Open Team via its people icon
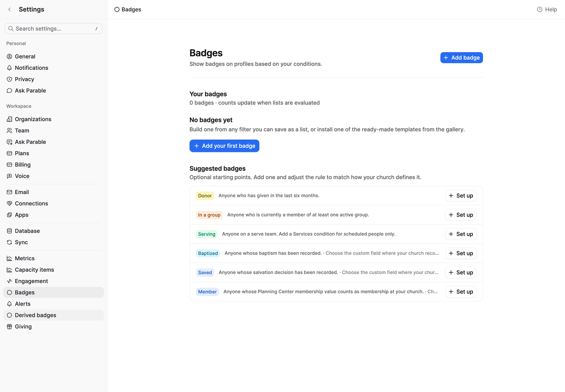The width and height of the screenshot is (565, 392). pos(9,131)
